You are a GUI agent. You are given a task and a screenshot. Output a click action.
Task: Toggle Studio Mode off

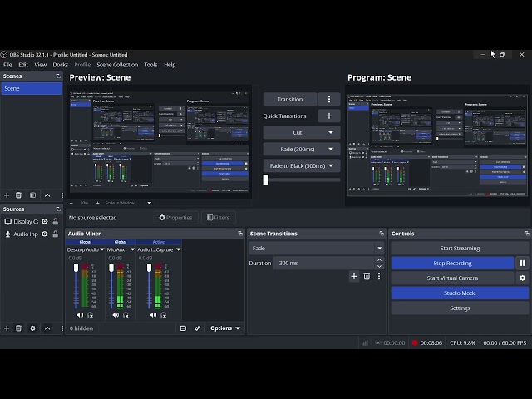point(460,293)
